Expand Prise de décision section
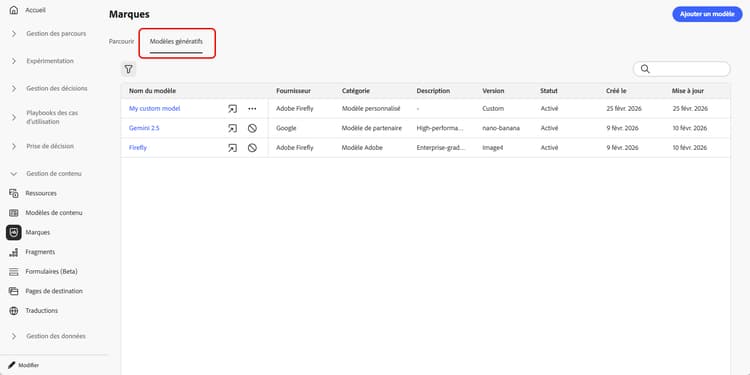 [14, 146]
